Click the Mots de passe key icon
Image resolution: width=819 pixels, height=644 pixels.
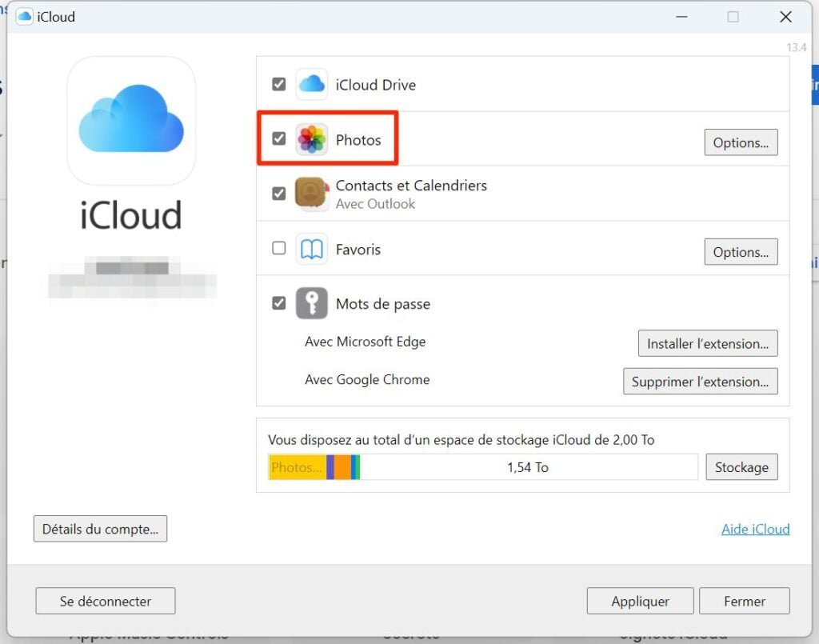pos(312,303)
